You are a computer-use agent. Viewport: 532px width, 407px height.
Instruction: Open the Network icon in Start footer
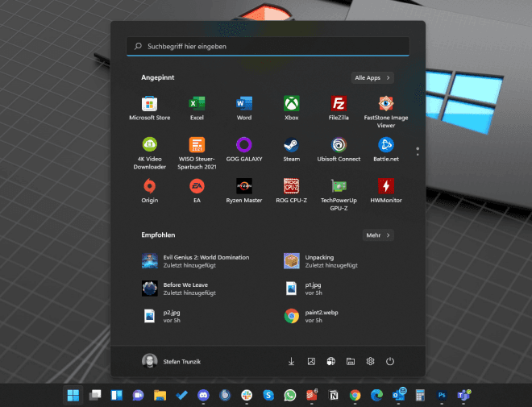point(330,362)
